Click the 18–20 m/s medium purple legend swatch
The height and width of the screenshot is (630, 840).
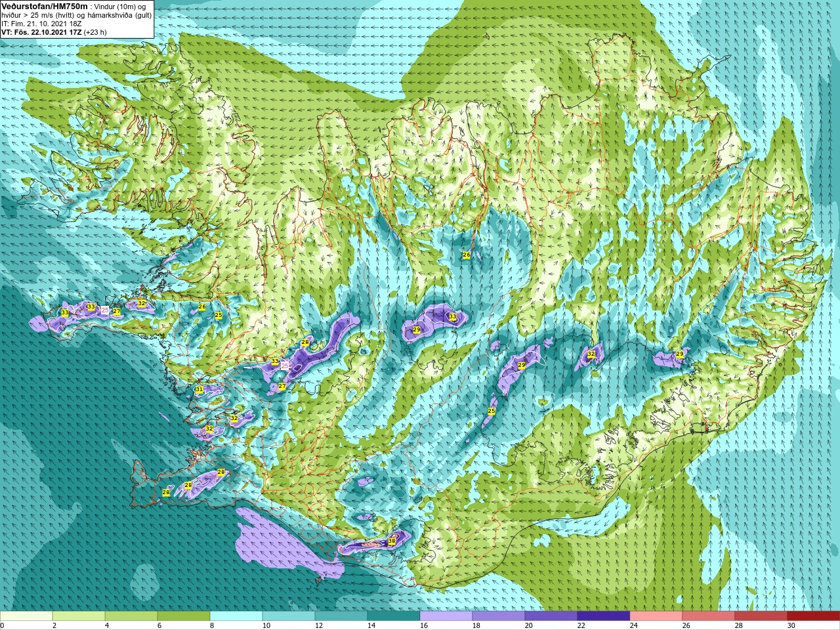pos(499,616)
